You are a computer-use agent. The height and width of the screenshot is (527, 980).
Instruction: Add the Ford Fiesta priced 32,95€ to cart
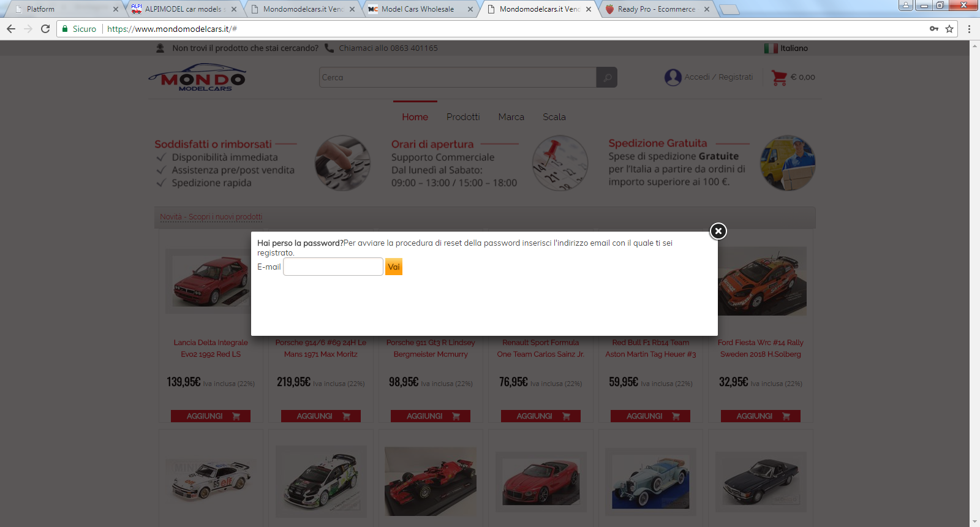(x=761, y=416)
